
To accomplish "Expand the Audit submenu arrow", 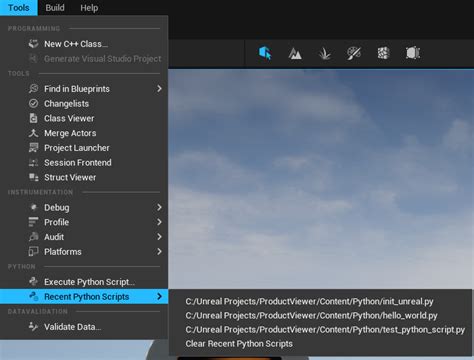I will [159, 237].
